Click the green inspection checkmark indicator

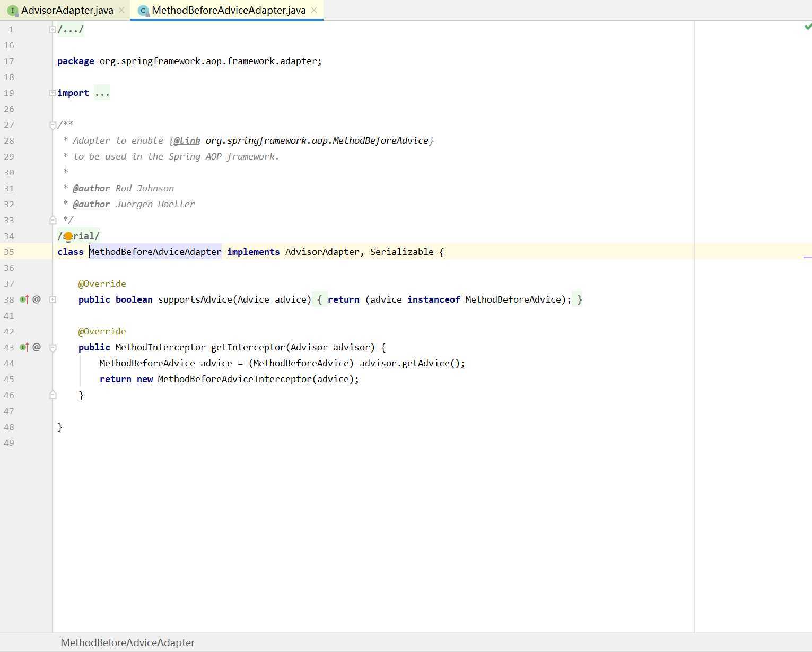pyautogui.click(x=808, y=27)
